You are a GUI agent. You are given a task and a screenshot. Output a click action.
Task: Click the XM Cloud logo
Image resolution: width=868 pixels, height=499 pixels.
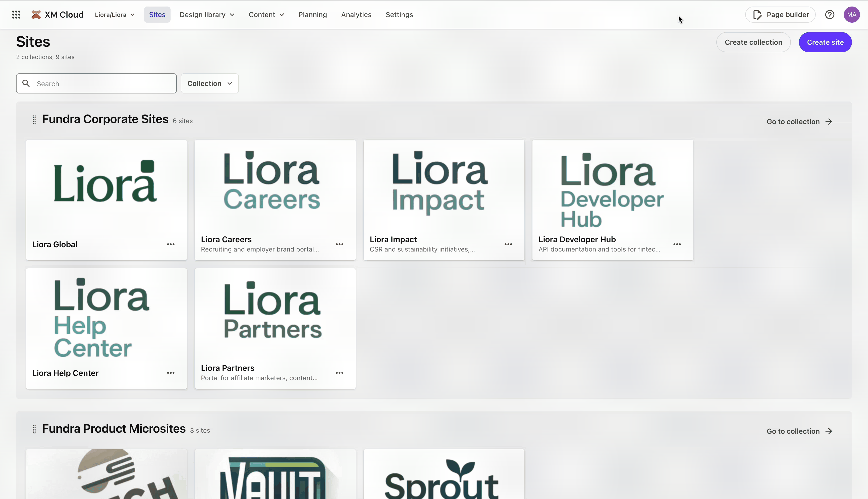pyautogui.click(x=57, y=14)
